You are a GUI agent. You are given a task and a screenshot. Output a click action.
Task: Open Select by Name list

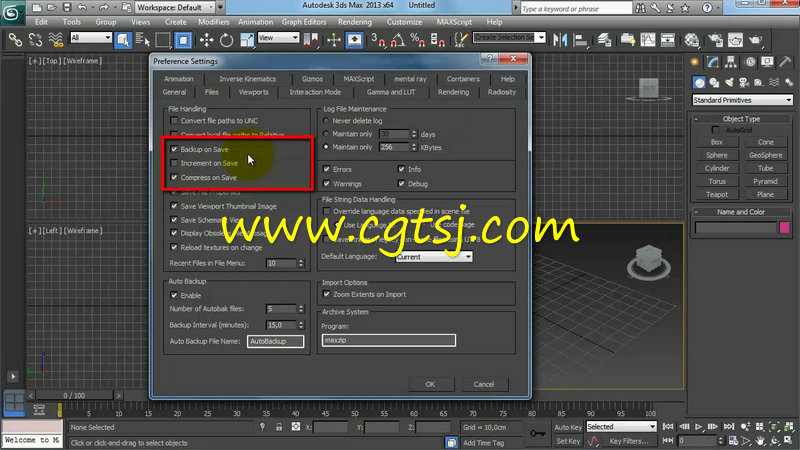point(143,39)
